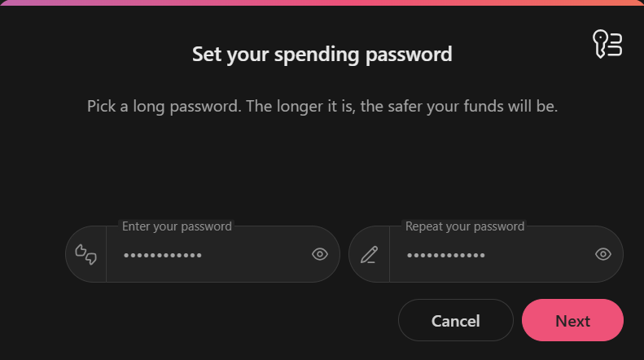Show the password in the Enter field

click(x=320, y=254)
